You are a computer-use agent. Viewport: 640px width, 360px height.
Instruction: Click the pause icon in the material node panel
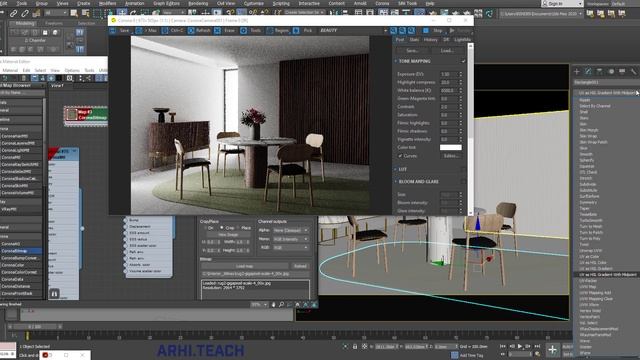[x=54, y=293]
